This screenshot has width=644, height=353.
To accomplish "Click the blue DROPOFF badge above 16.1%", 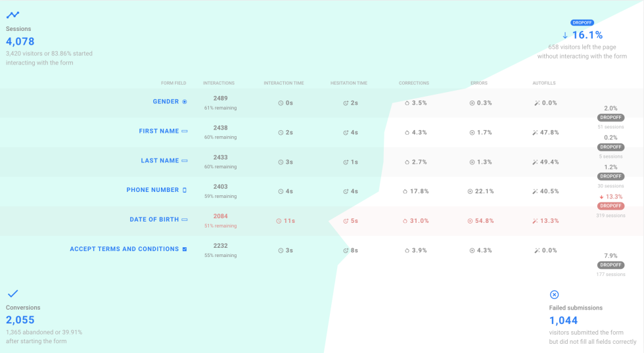I will click(x=582, y=22).
